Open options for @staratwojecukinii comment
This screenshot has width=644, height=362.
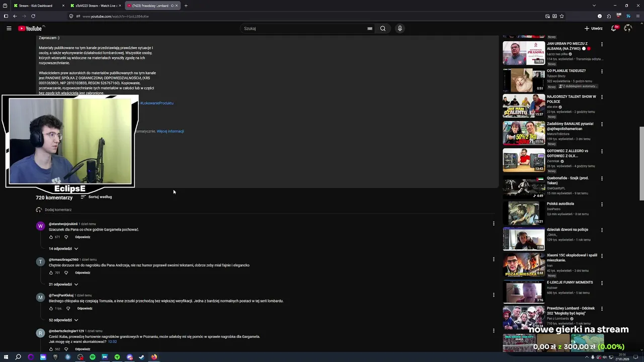point(494,223)
